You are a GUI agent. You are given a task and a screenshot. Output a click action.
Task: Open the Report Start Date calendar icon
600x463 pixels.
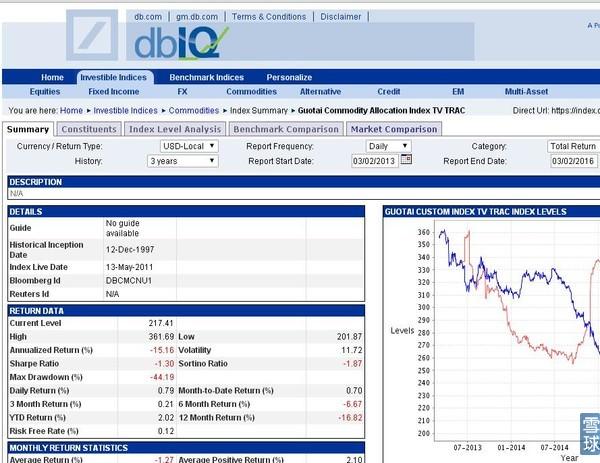(x=406, y=159)
